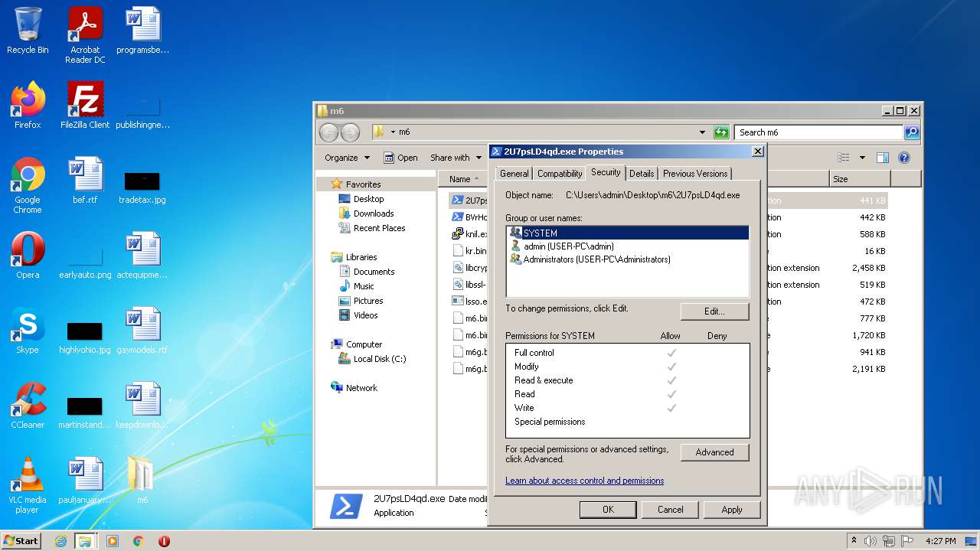Viewport: 980px width, 551px height.
Task: Open Internet Explorer from the taskbar
Action: tap(60, 541)
